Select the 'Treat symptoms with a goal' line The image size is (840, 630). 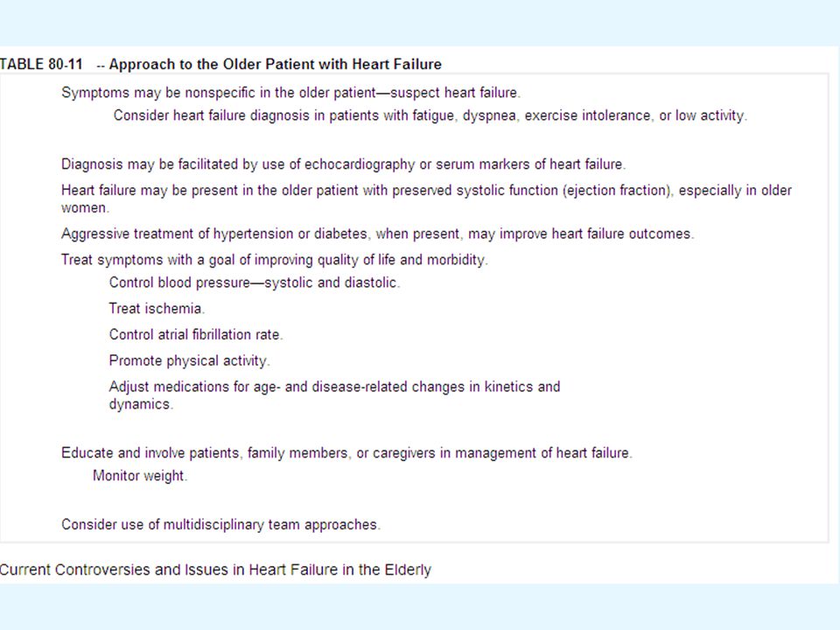275,261
